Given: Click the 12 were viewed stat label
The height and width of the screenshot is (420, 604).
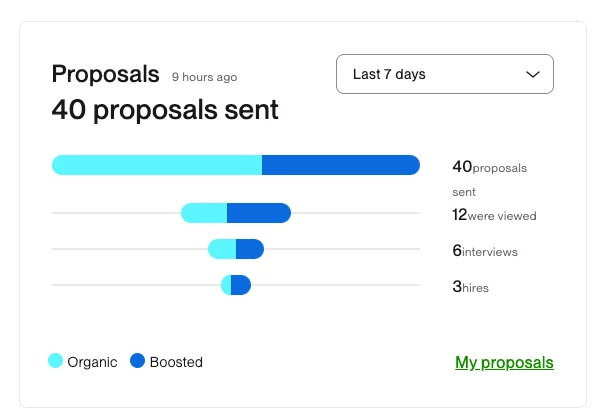Looking at the screenshot, I should (x=494, y=215).
